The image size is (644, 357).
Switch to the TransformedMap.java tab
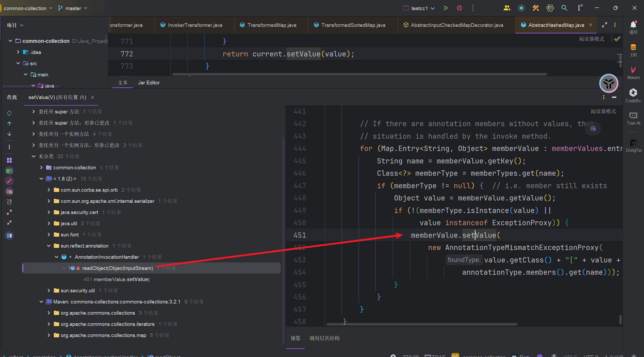[271, 25]
